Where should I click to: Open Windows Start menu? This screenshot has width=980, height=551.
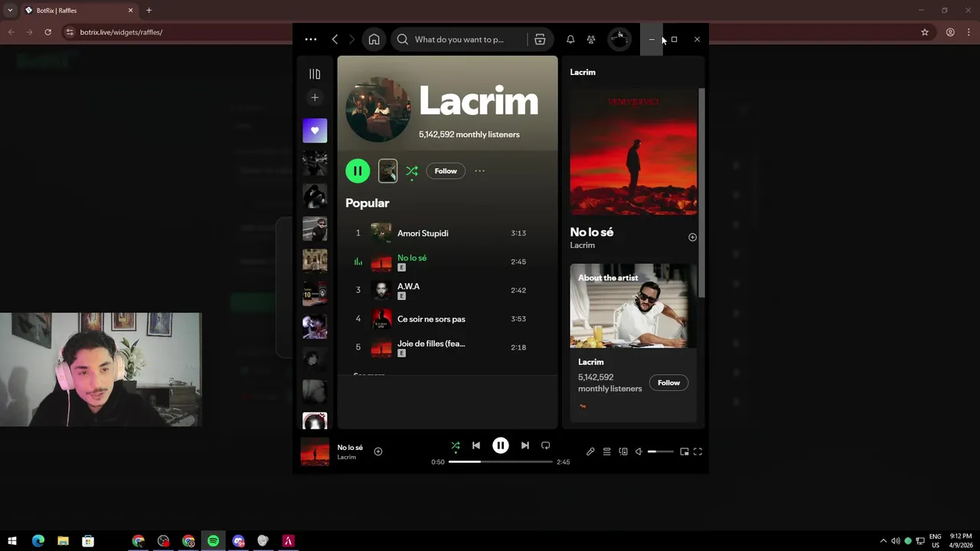pos(12,541)
